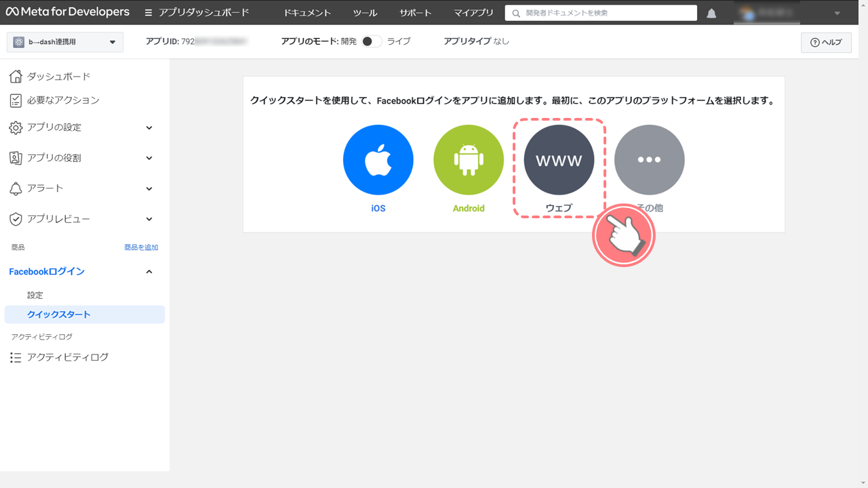This screenshot has width=868, height=488.
Task: Click the Android label under robot icon
Action: [x=469, y=208]
